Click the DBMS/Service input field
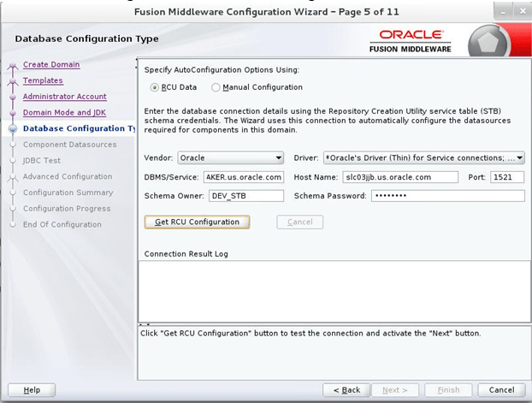Image resolution: width=532 pixels, height=403 pixels. point(244,177)
